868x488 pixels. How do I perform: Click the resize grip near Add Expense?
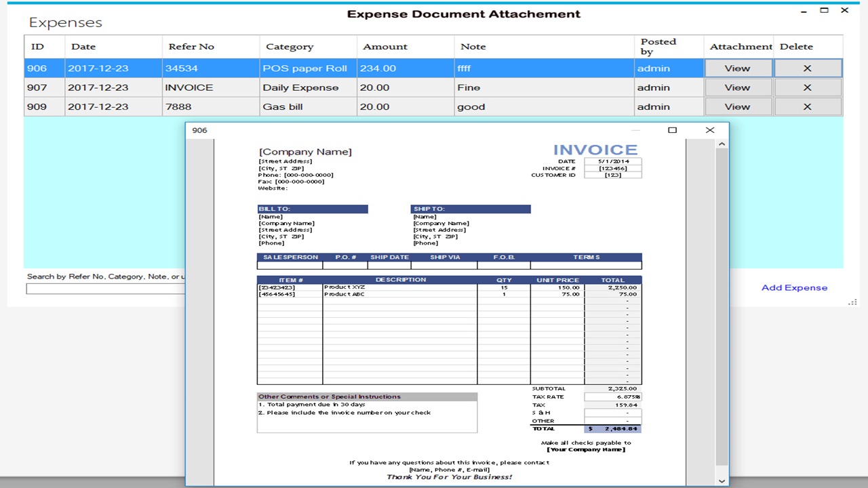[x=853, y=302]
